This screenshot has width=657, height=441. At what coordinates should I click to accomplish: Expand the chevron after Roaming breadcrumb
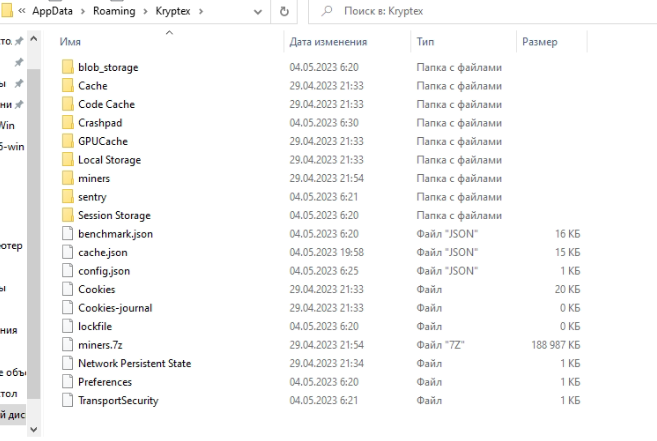click(x=145, y=11)
